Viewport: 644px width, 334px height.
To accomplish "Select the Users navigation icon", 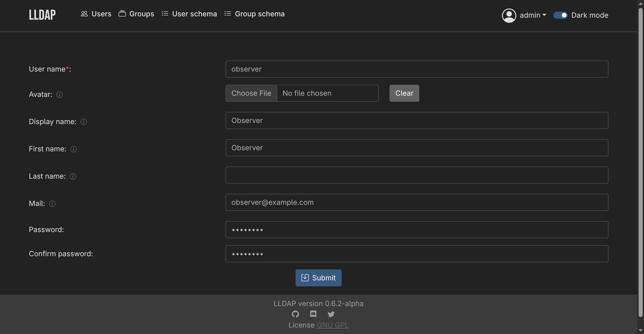I will [x=84, y=14].
